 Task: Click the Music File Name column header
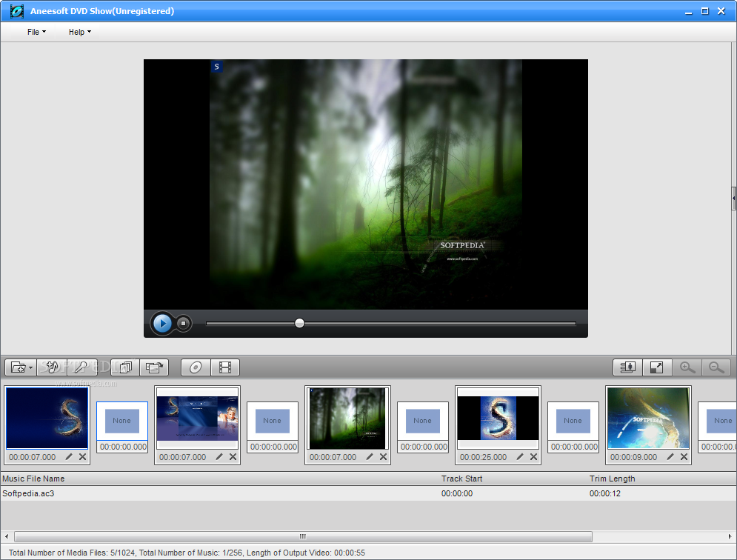pos(220,479)
